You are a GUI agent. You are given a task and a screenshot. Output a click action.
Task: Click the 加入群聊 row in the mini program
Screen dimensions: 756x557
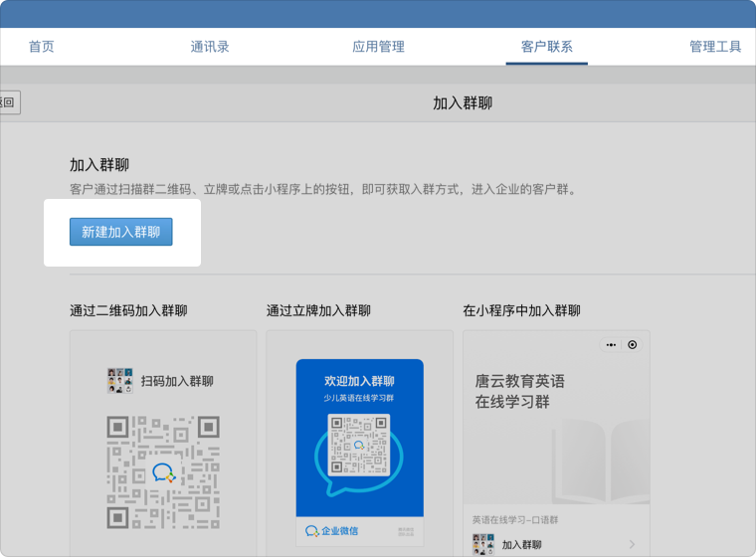(556, 545)
